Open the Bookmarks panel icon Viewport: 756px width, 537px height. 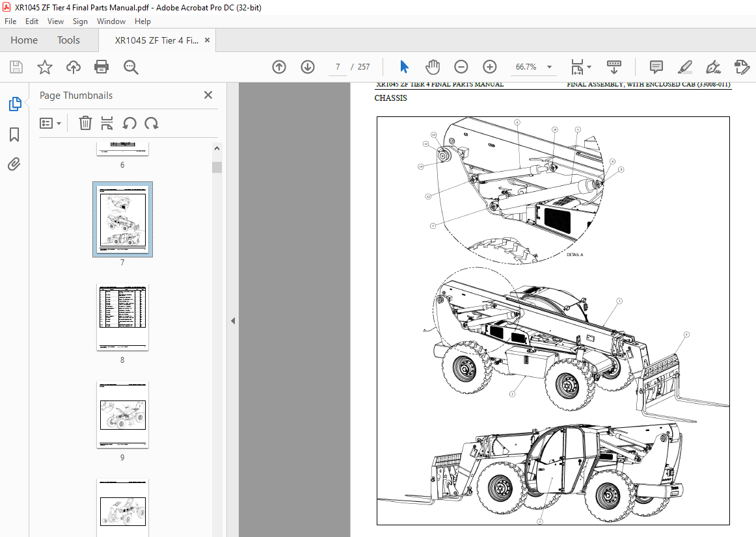tap(14, 135)
